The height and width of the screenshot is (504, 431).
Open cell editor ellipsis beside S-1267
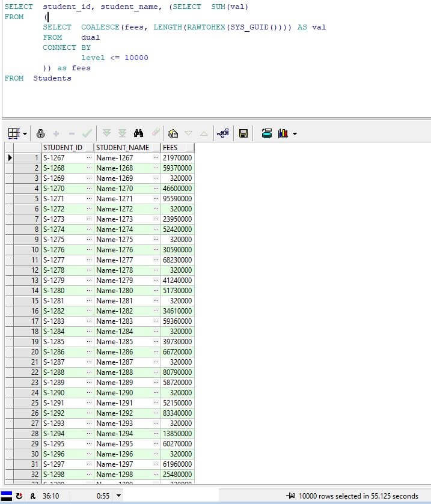pos(89,158)
